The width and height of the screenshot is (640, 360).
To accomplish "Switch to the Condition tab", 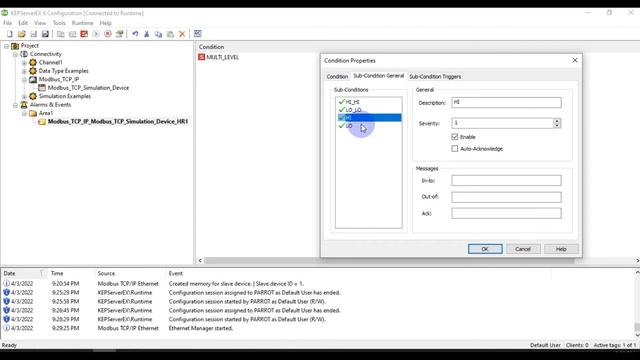I will 337,76.
